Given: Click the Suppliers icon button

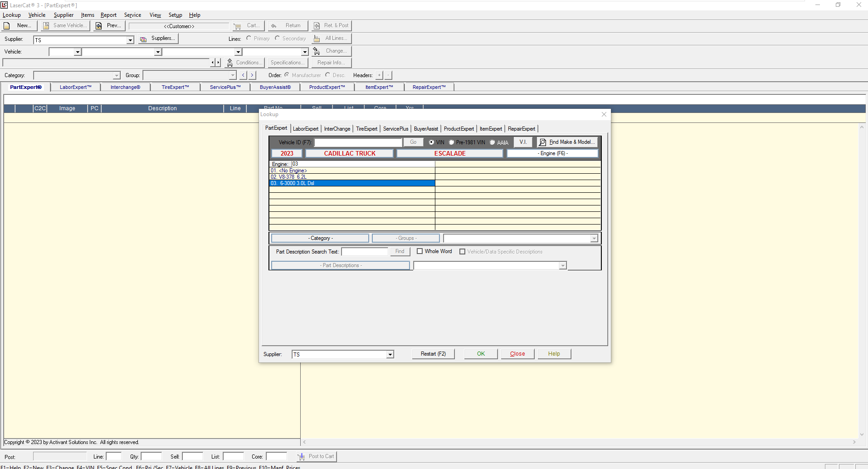Looking at the screenshot, I should click(x=143, y=39).
